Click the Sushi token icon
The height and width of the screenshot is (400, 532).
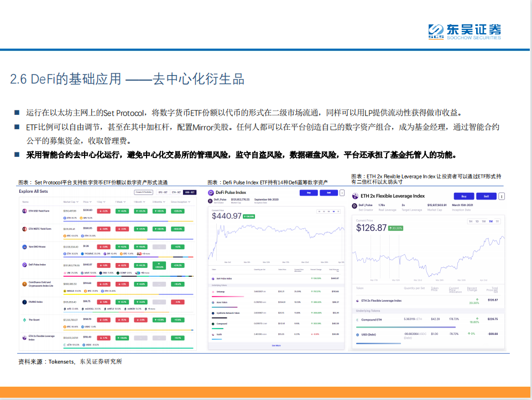pyautogui.click(x=213, y=334)
